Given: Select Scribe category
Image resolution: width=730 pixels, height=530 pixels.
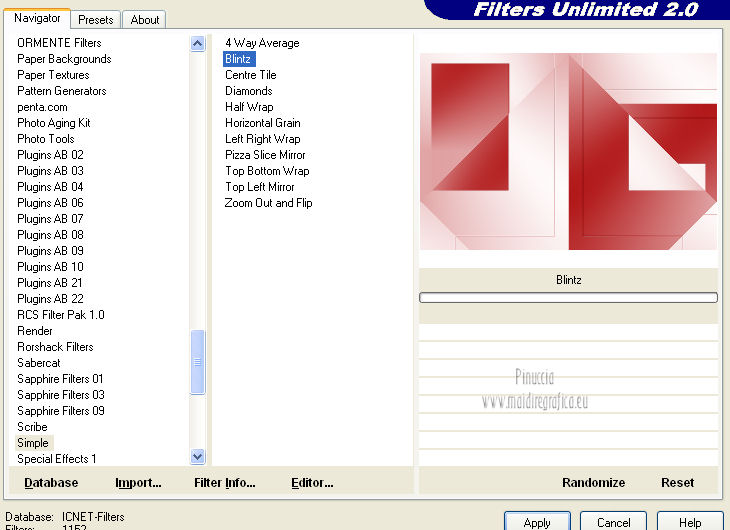Looking at the screenshot, I should point(32,427).
